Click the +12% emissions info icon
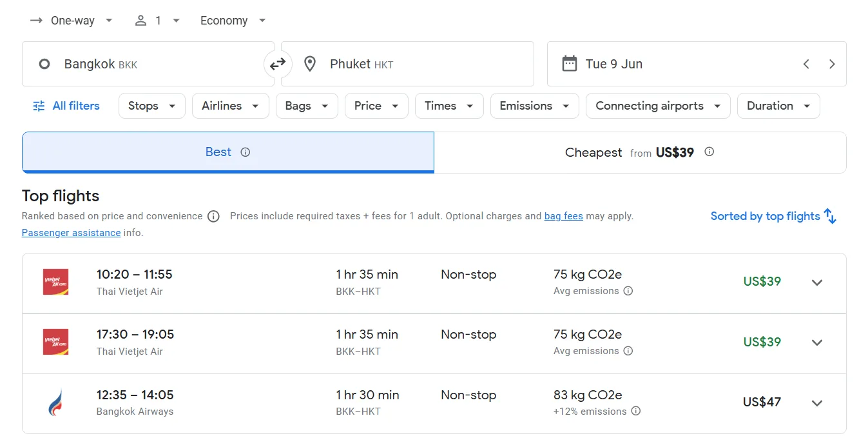 (x=636, y=412)
